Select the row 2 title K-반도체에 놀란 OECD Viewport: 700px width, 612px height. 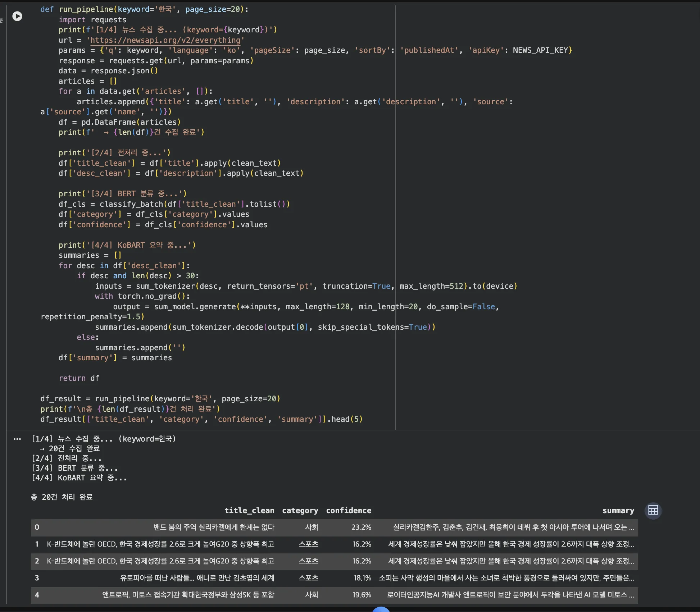tap(160, 561)
